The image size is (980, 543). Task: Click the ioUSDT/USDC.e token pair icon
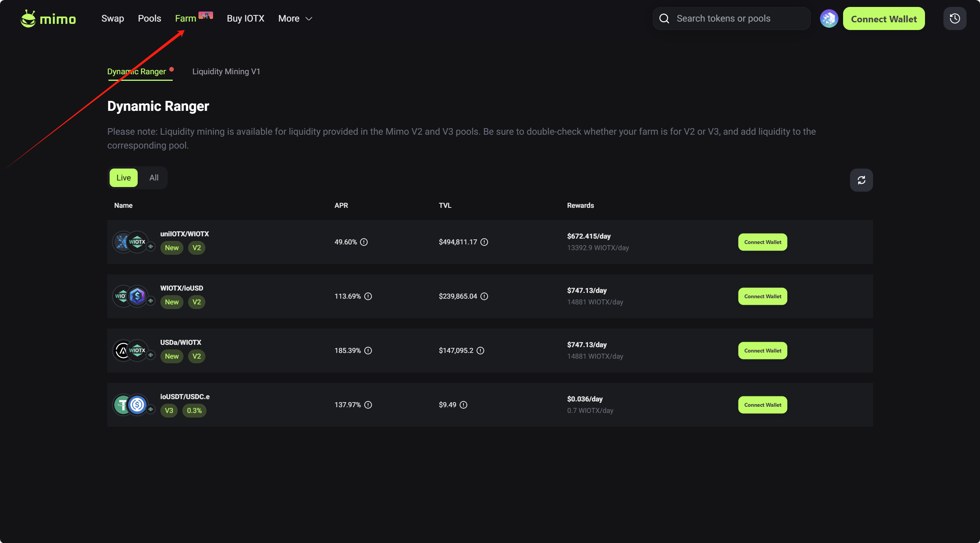(x=130, y=405)
